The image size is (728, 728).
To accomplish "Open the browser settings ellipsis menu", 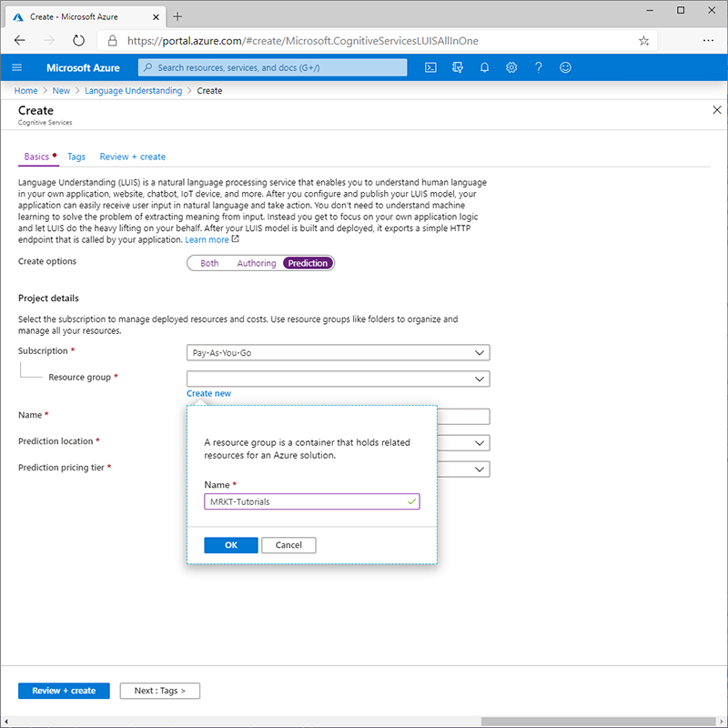I will click(x=708, y=41).
